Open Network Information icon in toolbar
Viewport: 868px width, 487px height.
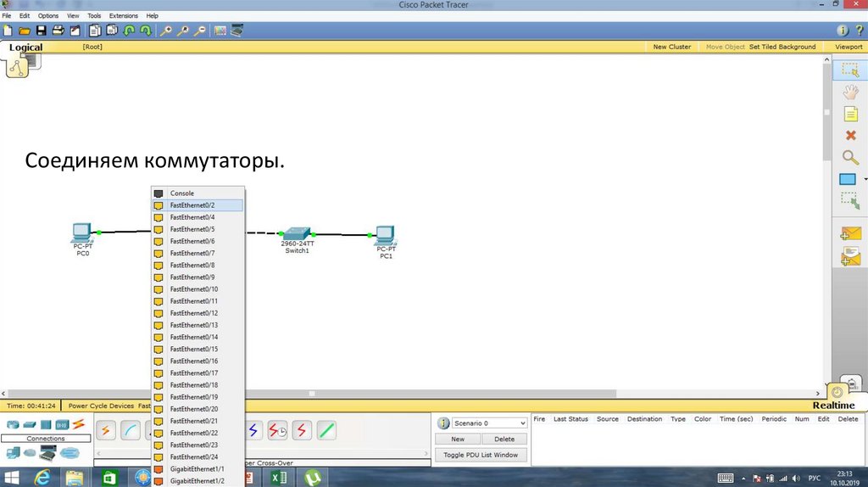tap(843, 31)
